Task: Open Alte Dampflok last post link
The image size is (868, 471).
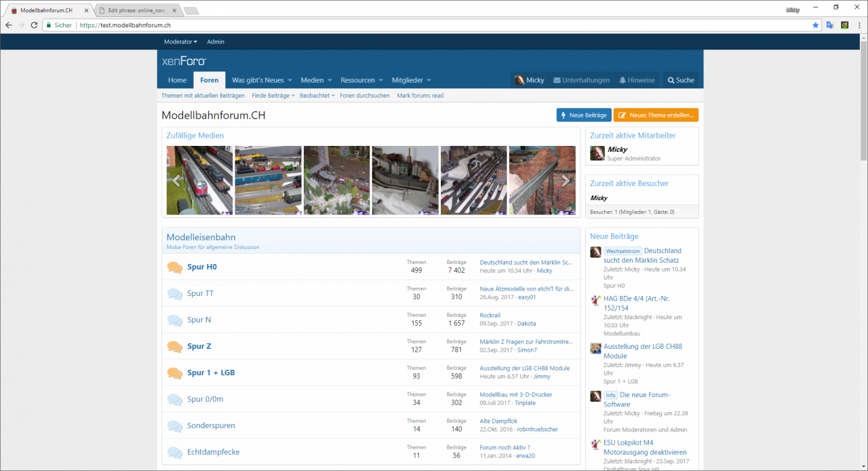Action: pos(498,421)
